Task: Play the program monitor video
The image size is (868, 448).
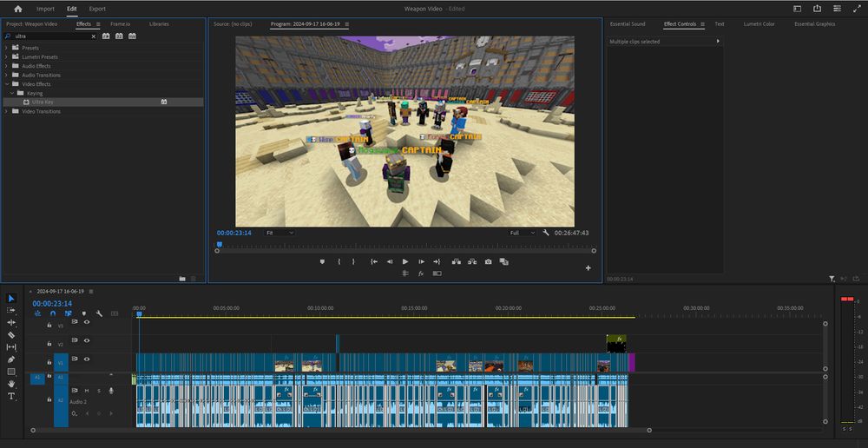Action: [x=405, y=261]
